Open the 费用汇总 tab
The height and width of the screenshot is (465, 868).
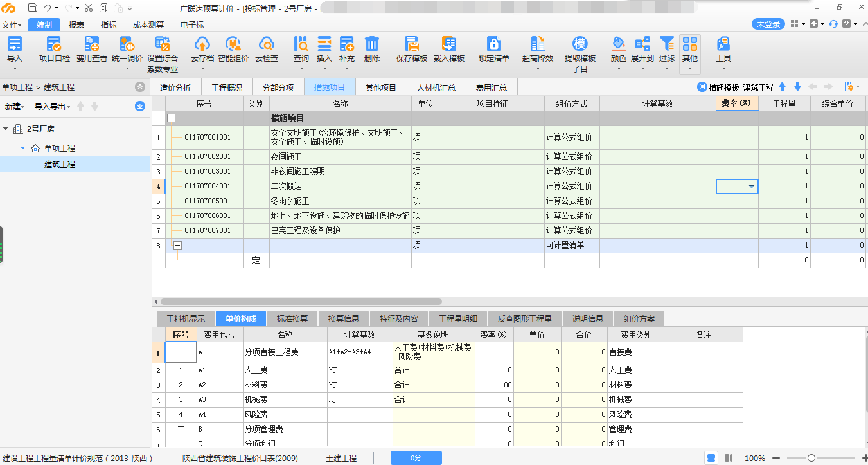coord(492,87)
